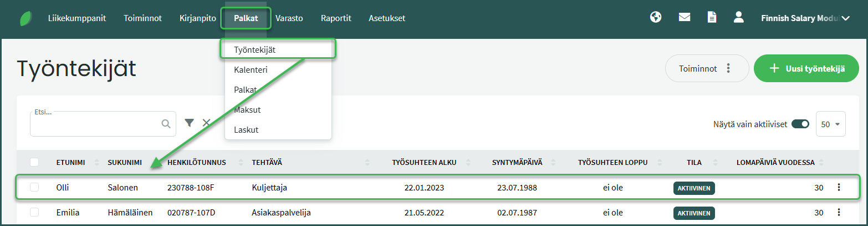This screenshot has width=868, height=226.
Task: Expand the rows-per-page 50 dropdown
Action: 831,124
